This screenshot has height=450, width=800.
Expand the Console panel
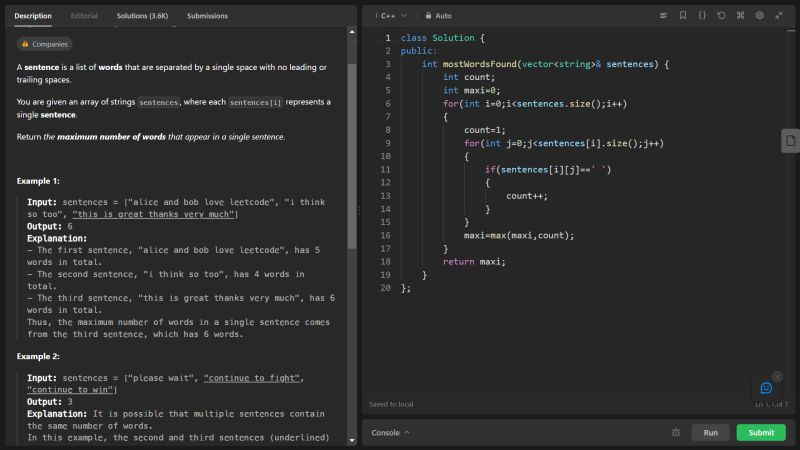[x=390, y=433]
